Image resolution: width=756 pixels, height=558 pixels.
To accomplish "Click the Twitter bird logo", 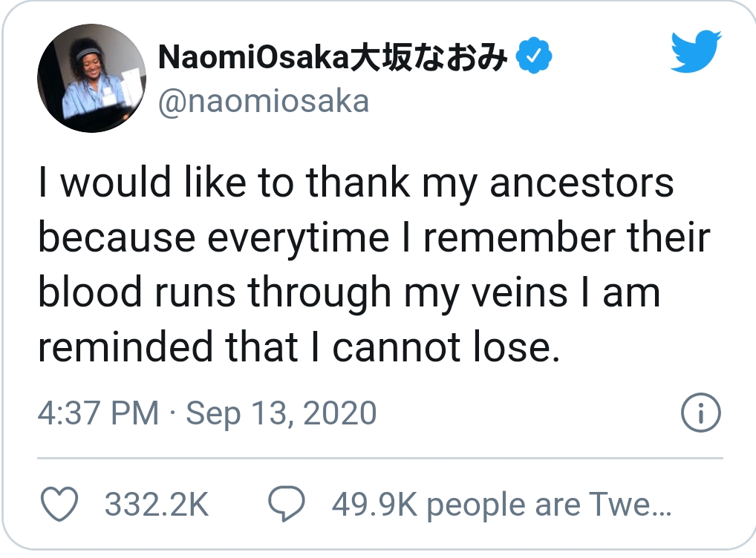I will coord(696,51).
